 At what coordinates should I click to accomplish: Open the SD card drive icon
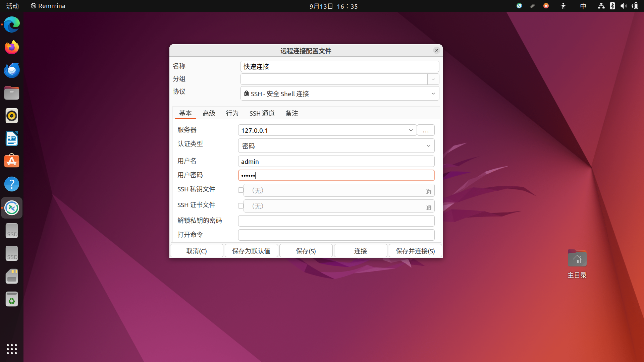[x=12, y=276]
